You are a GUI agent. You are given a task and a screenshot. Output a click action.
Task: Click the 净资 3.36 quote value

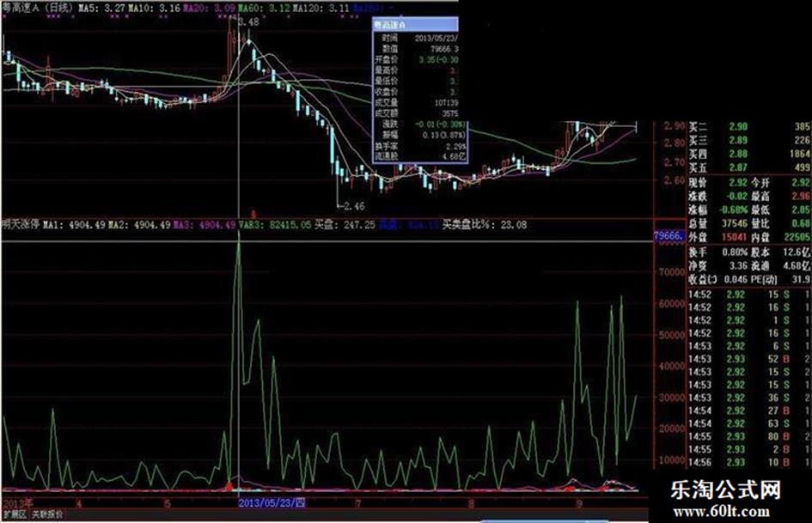[738, 265]
